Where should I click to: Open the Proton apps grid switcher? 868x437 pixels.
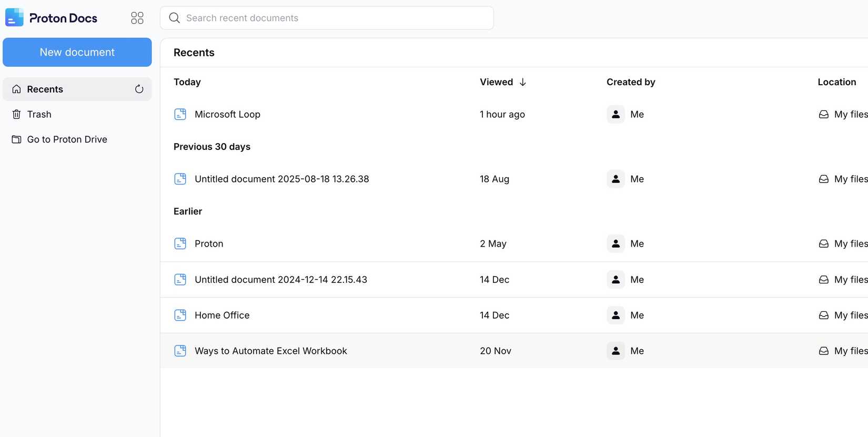click(x=137, y=18)
